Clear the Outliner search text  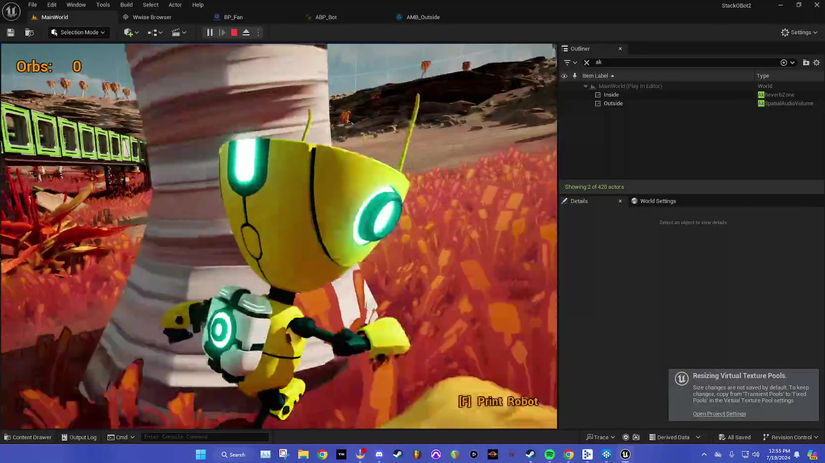[x=587, y=63]
